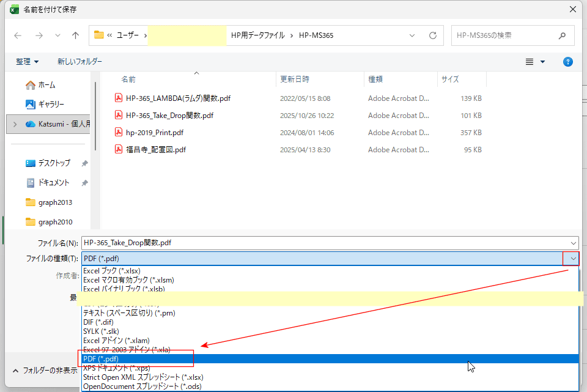587x392 pixels.
Task: Open the ファイル名 dropdown arrow
Action: pyautogui.click(x=572, y=243)
